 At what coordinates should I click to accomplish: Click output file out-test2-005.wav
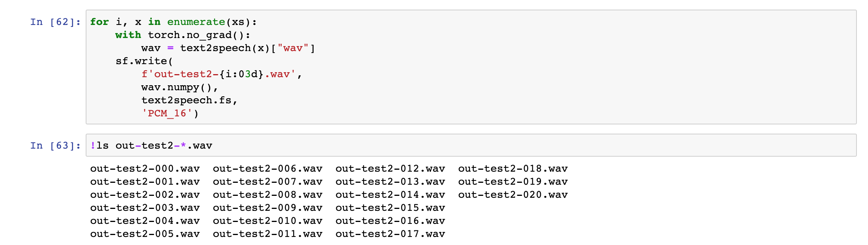coord(145,234)
